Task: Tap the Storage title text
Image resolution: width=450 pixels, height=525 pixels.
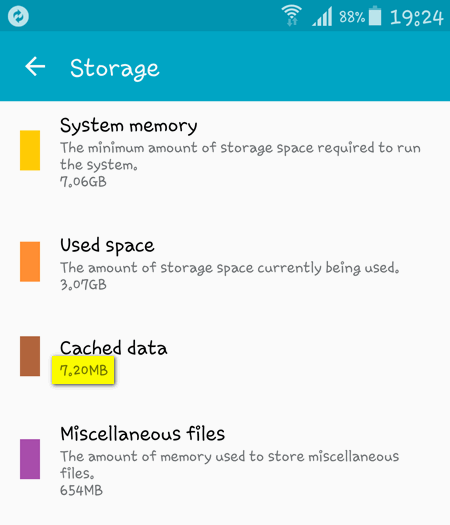Action: (115, 69)
